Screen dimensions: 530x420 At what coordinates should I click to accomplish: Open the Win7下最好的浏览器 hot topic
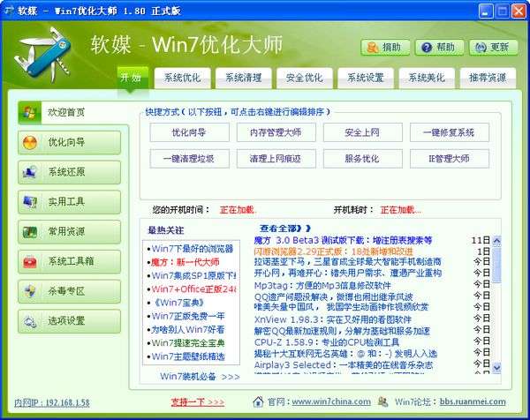193,249
